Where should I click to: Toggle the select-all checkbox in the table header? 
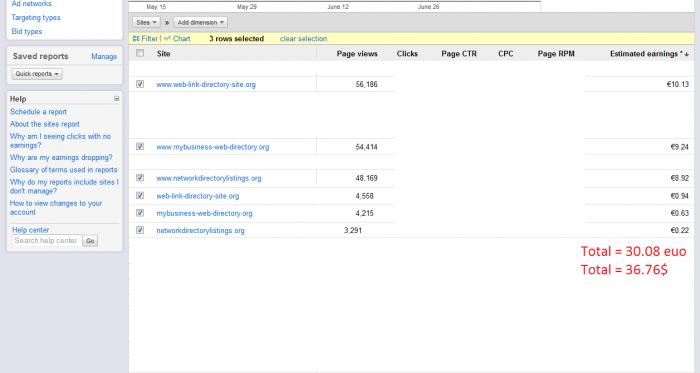140,53
